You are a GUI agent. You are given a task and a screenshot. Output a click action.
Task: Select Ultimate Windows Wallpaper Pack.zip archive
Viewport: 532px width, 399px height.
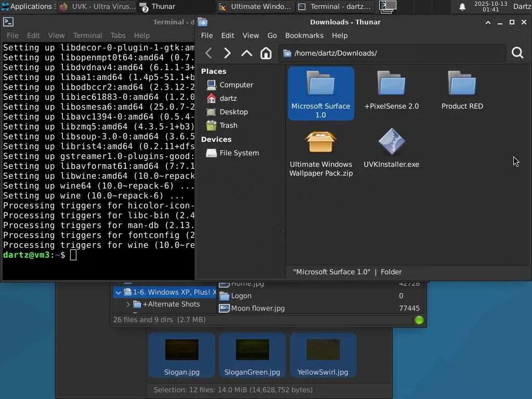point(321,153)
